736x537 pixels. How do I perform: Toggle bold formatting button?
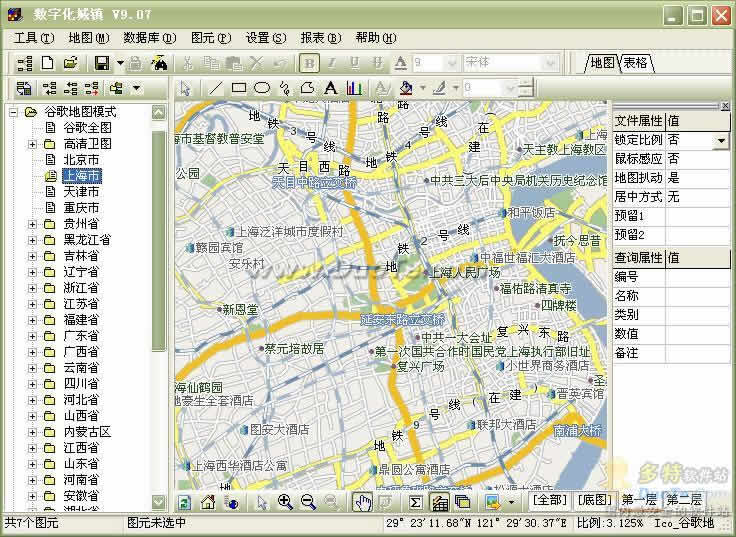(309, 63)
